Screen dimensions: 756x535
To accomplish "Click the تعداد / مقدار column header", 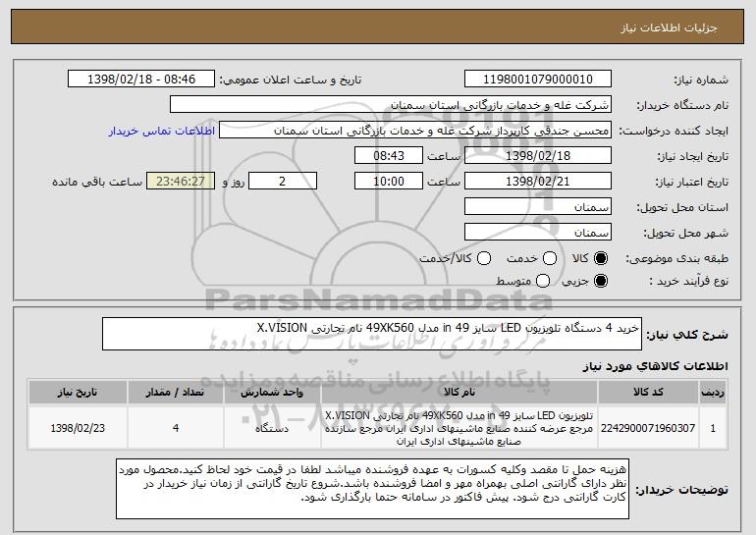I will click(x=176, y=393).
